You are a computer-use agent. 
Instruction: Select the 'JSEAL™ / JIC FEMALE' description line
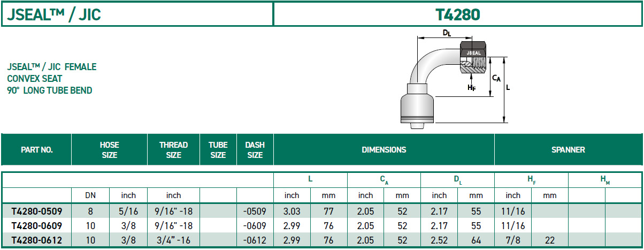[x=52, y=67]
